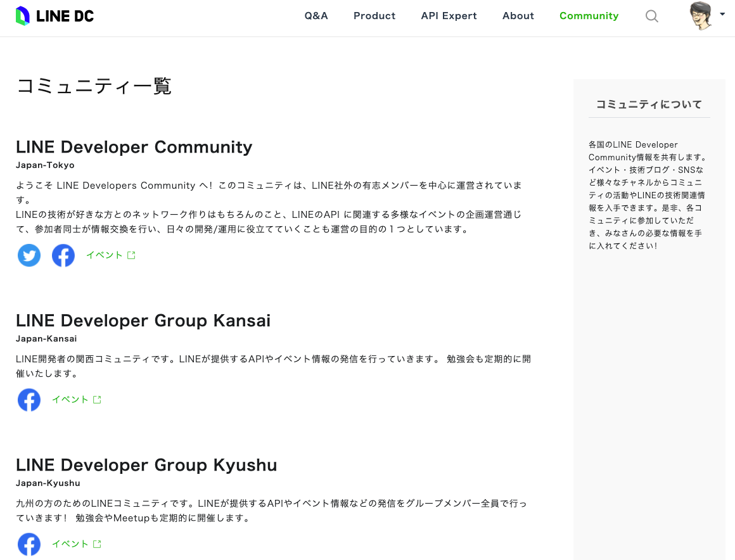This screenshot has width=735, height=560.
Task: Switch to the Q&A navigation tab
Action: (316, 16)
